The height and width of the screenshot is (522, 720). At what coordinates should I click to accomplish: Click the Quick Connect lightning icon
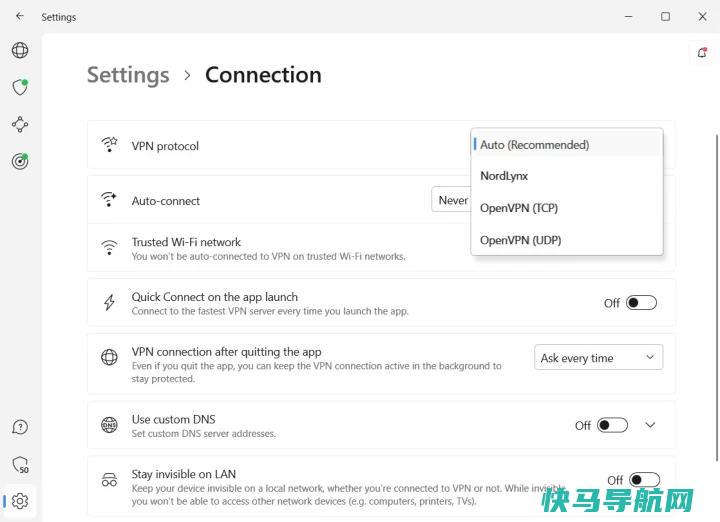[109, 302]
